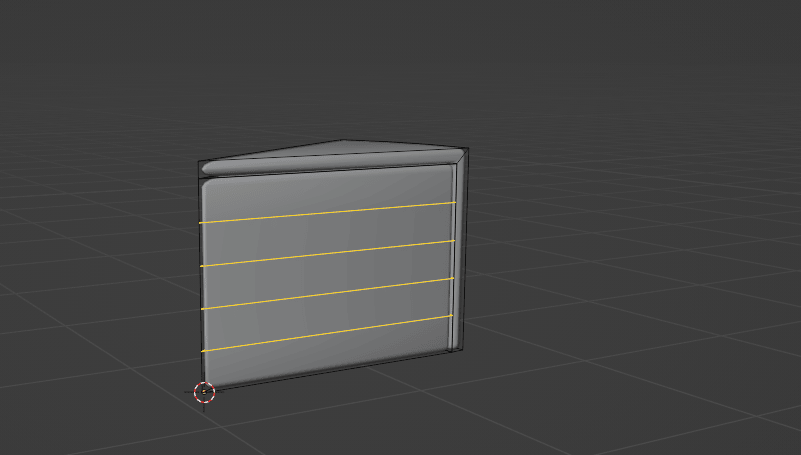Image resolution: width=801 pixels, height=455 pixels.
Task: Click the face between bottom two yellow loops
Action: [328, 315]
